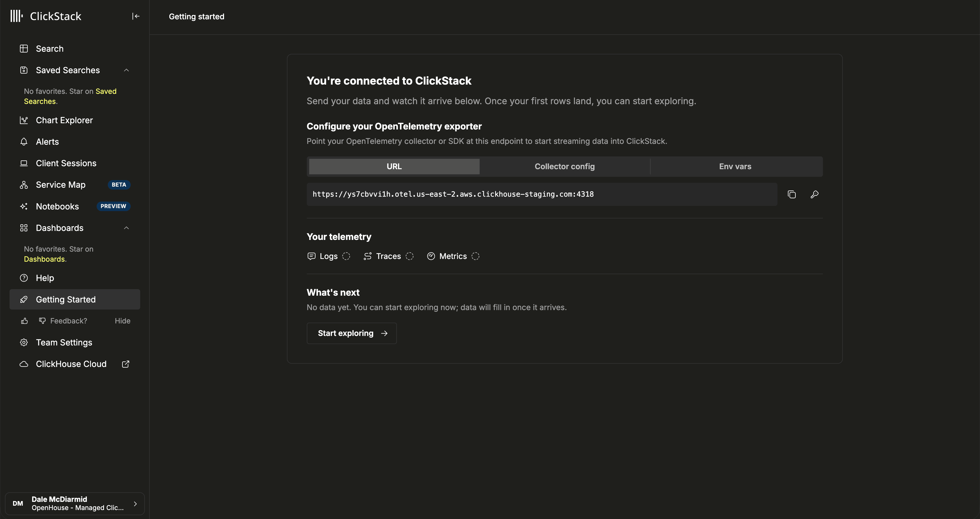Copy the OTel endpoint URL
980x519 pixels.
click(x=792, y=194)
